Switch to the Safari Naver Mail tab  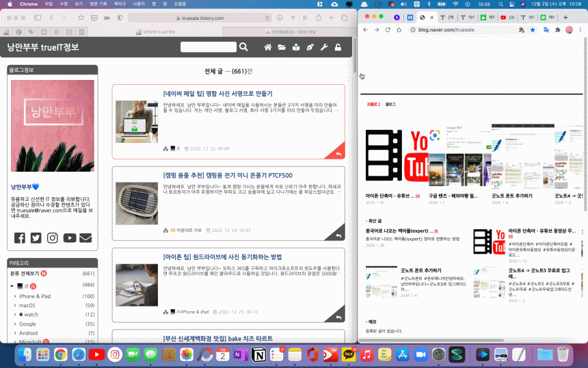[290, 32]
